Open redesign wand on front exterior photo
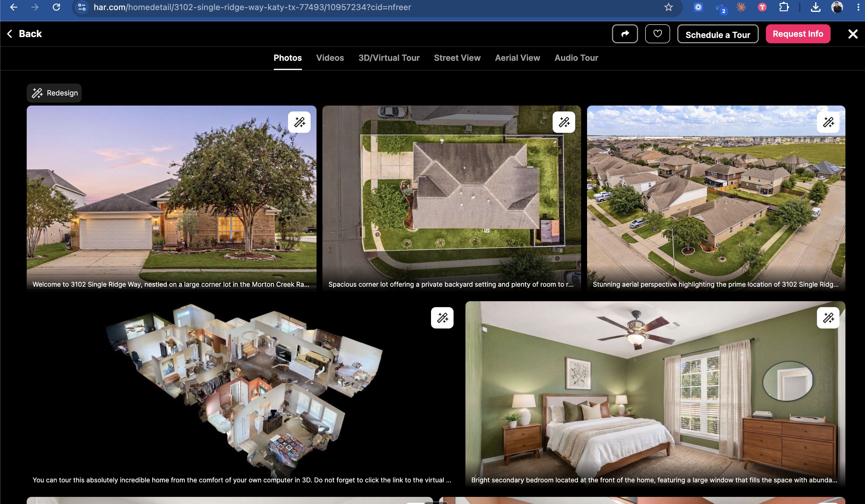The width and height of the screenshot is (865, 504). (x=299, y=122)
